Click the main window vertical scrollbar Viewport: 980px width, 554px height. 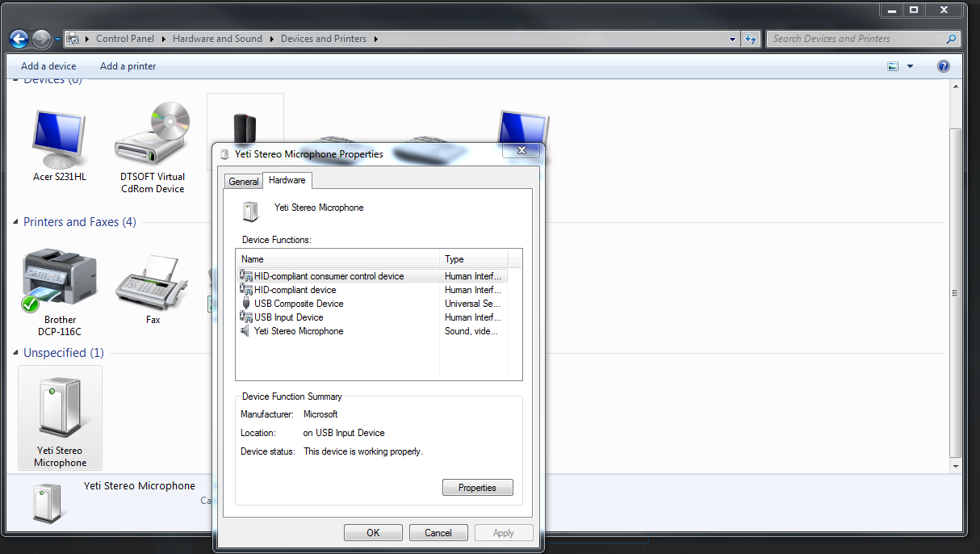[x=957, y=295]
